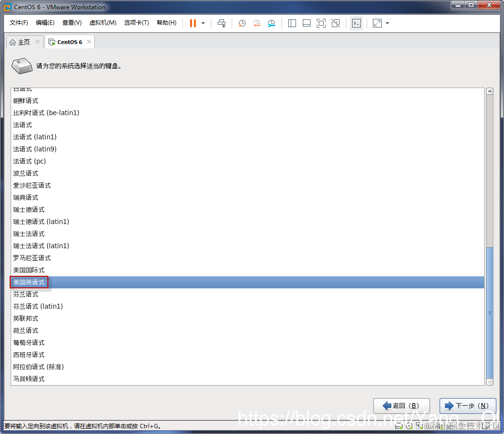This screenshot has width=504, height=434.
Task: Toggle the library sidebar view icon
Action: pos(292,23)
